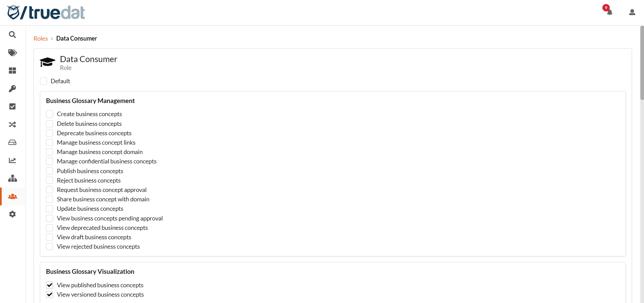Viewport: 644px width, 303px height.
Task: Enable Publish business concepts permission
Action: (49, 171)
